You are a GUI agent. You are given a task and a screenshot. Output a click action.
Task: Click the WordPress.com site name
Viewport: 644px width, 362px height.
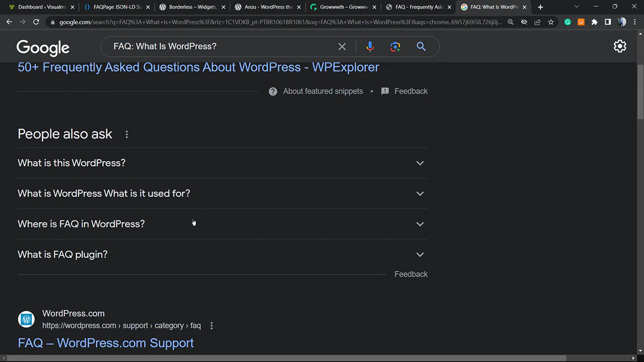(x=73, y=313)
